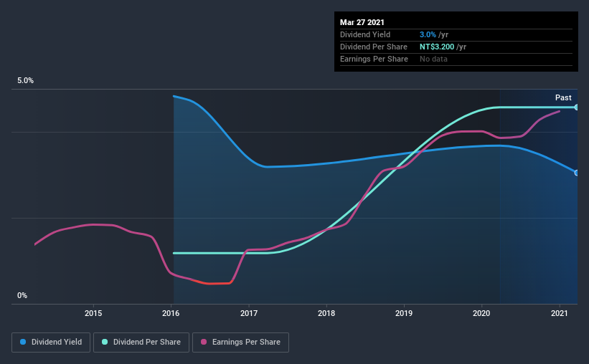Click the 5.0% y-axis label
589x364 pixels.
[x=25, y=80]
